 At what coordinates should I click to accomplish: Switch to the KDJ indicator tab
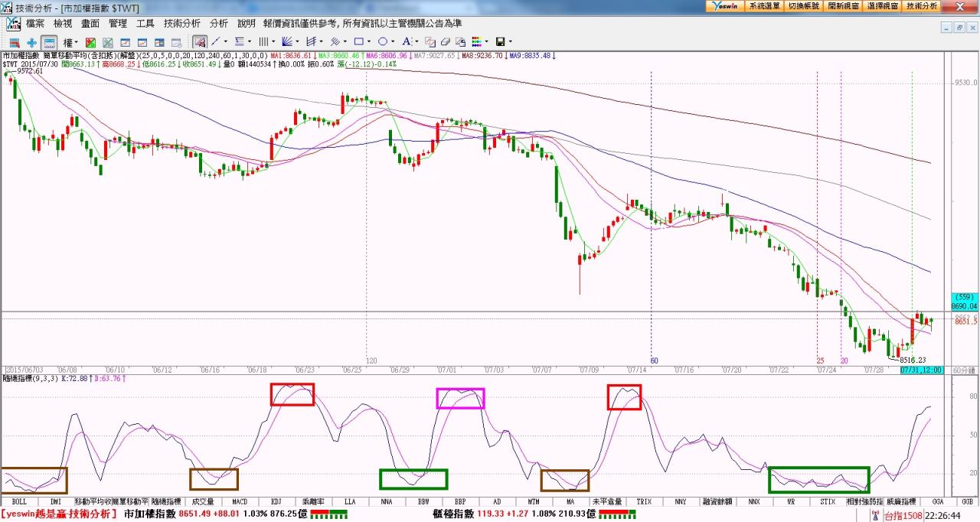[x=277, y=502]
